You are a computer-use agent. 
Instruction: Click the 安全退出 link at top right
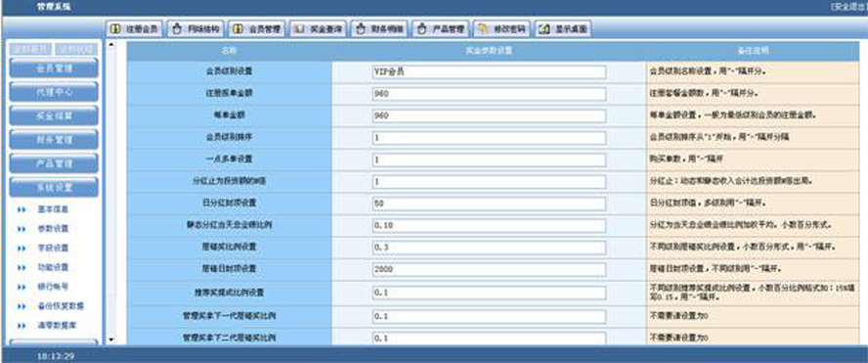point(849,7)
